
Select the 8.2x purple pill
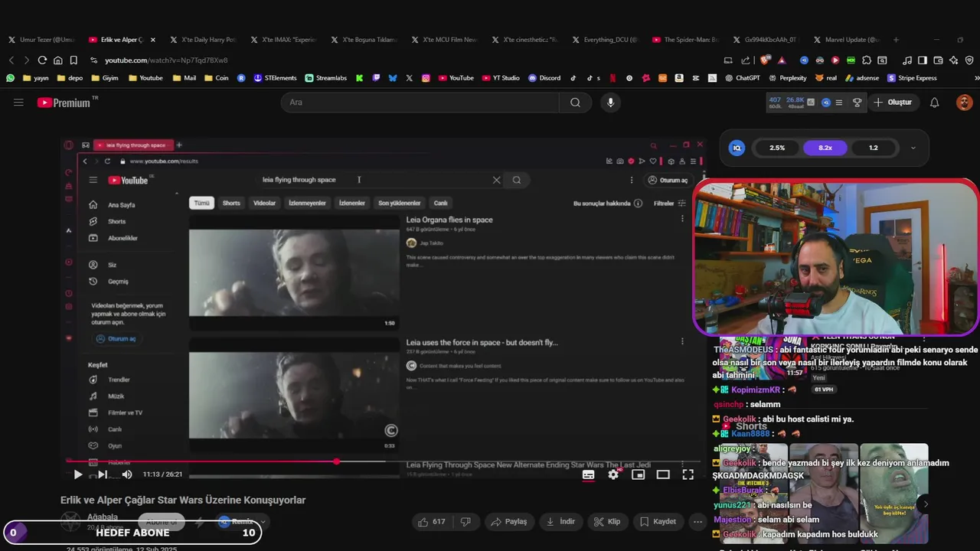pos(825,148)
